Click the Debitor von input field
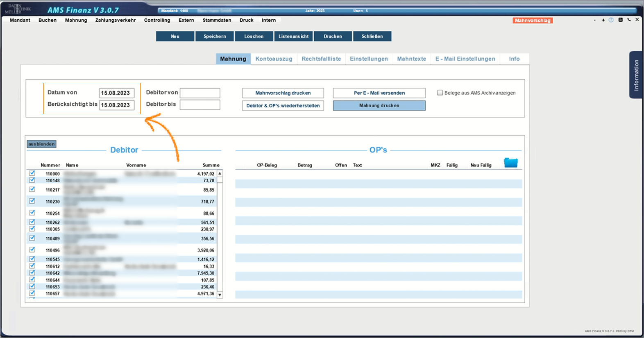Image resolution: width=644 pixels, height=338 pixels. (200, 93)
